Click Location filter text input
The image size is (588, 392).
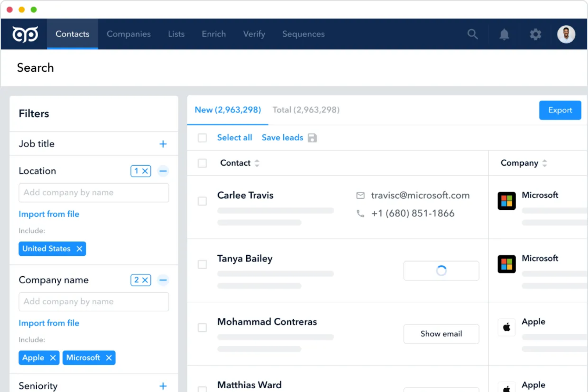pos(94,193)
